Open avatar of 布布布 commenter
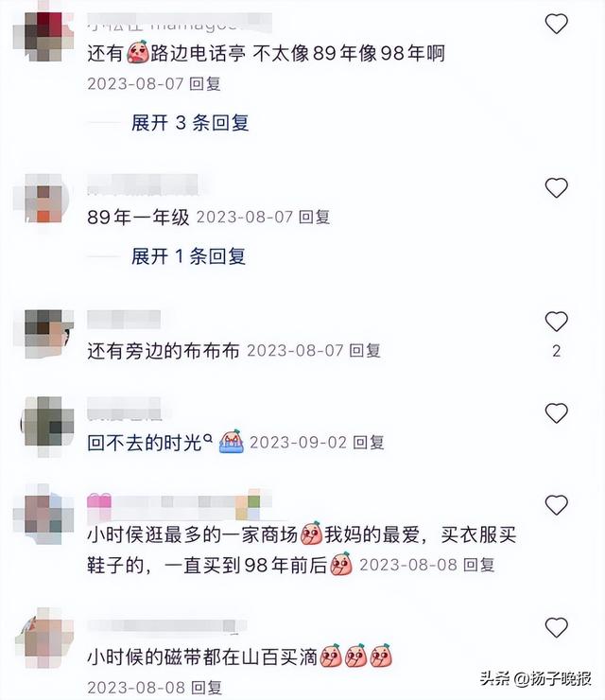The width and height of the screenshot is (605, 700). [x=43, y=334]
